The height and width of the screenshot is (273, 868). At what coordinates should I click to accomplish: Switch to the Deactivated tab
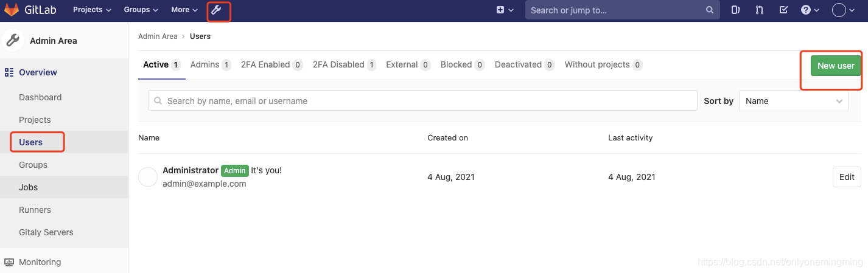coord(525,64)
